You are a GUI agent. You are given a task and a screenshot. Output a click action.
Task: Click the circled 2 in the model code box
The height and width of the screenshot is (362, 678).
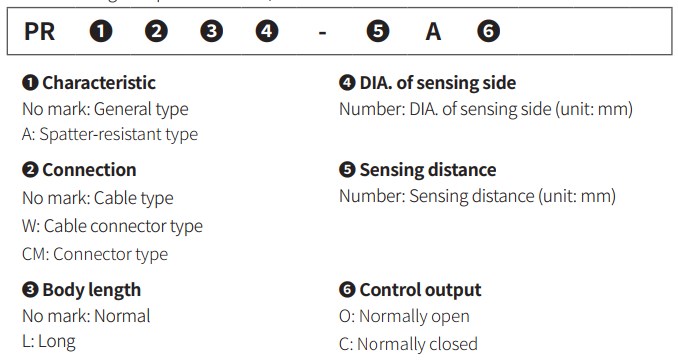coord(156,32)
